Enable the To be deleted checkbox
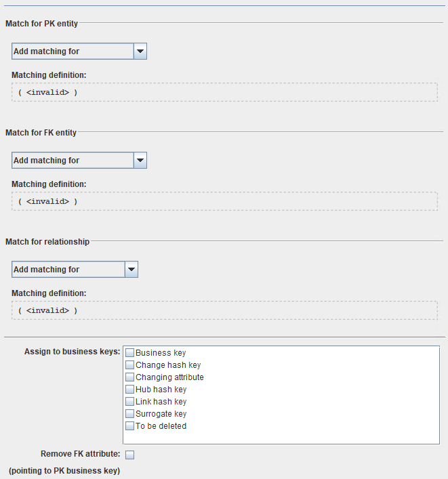Image resolution: width=448 pixels, height=479 pixels. (x=130, y=426)
